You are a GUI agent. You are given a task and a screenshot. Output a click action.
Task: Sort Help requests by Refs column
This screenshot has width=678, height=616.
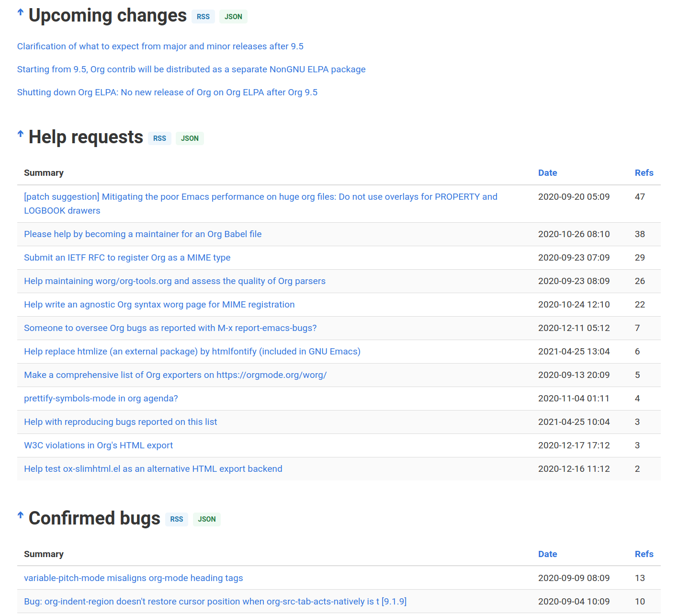[x=644, y=172]
